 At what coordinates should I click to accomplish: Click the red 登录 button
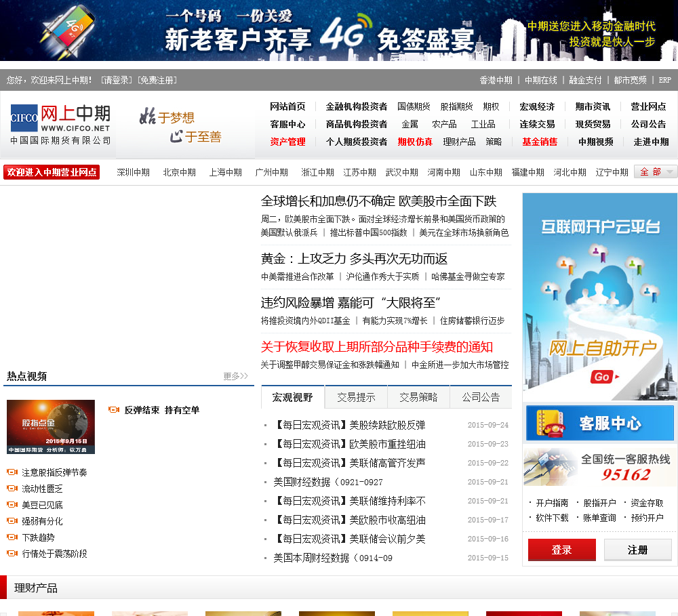561,550
